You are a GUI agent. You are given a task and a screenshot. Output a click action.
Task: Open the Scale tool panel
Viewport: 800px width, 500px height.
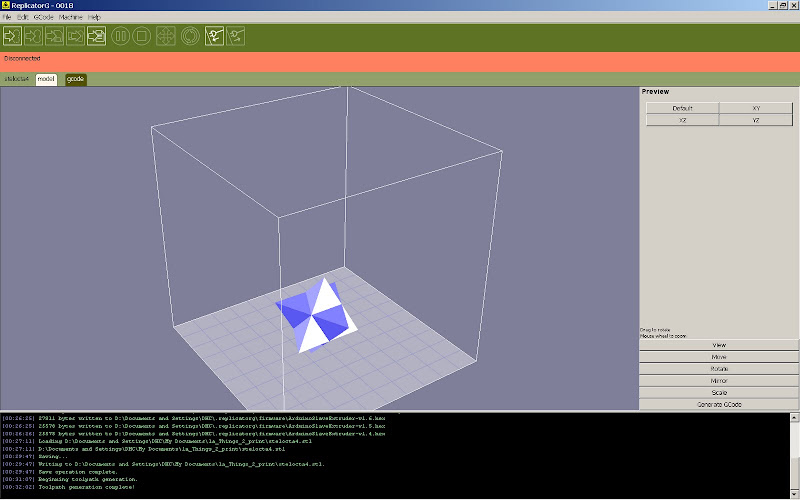[719, 392]
